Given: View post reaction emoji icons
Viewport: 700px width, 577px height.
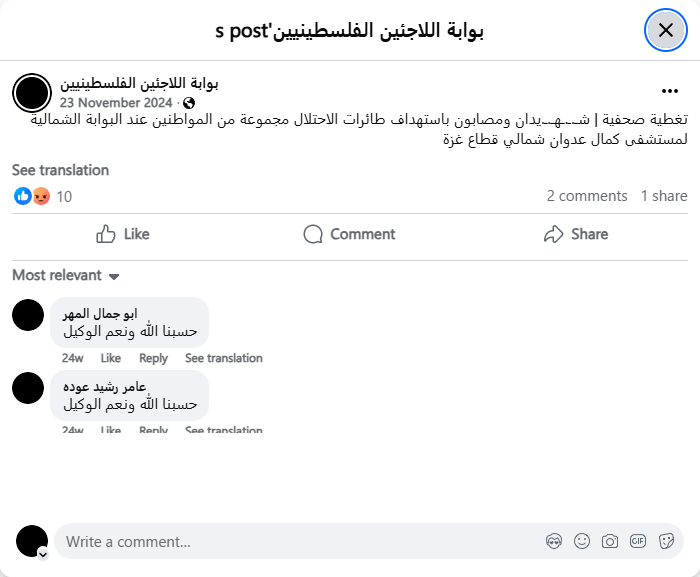Looking at the screenshot, I should (32, 196).
